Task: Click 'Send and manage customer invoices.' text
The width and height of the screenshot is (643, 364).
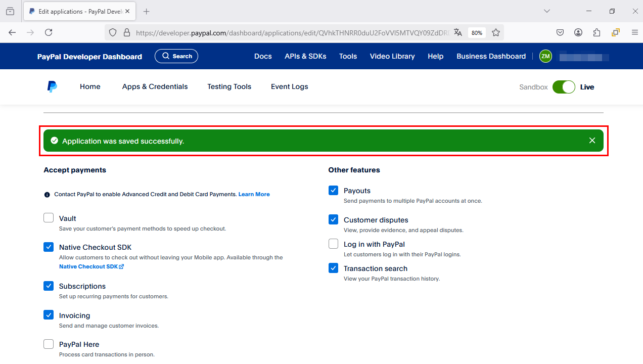Action: coord(109,326)
